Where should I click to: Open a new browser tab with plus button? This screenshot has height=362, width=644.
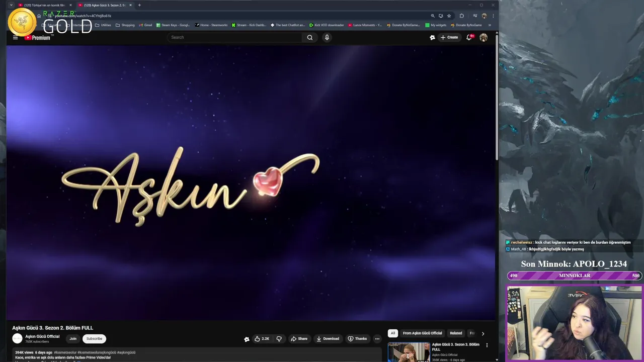139,5
